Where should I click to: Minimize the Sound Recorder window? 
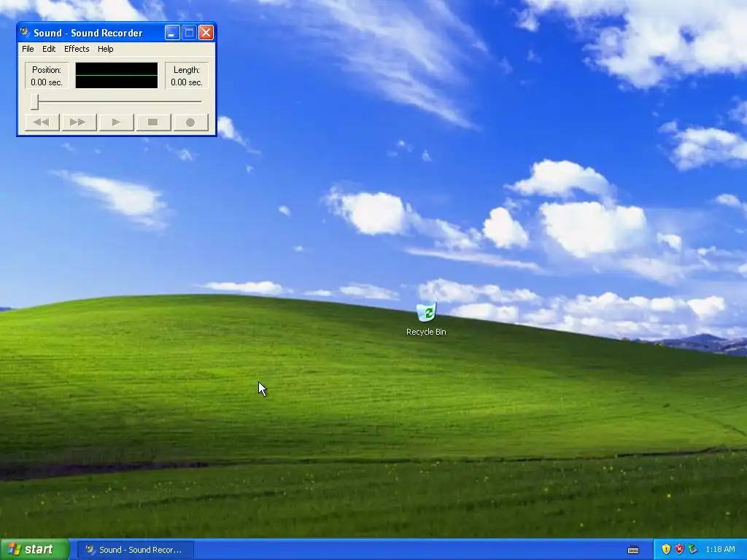172,32
